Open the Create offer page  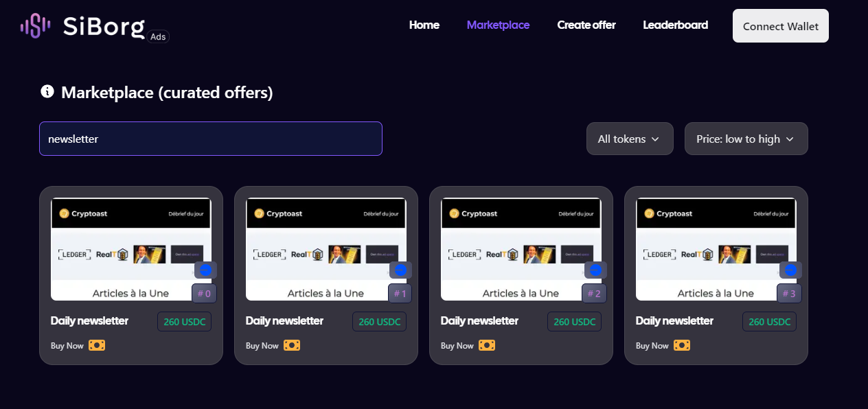[x=586, y=25]
